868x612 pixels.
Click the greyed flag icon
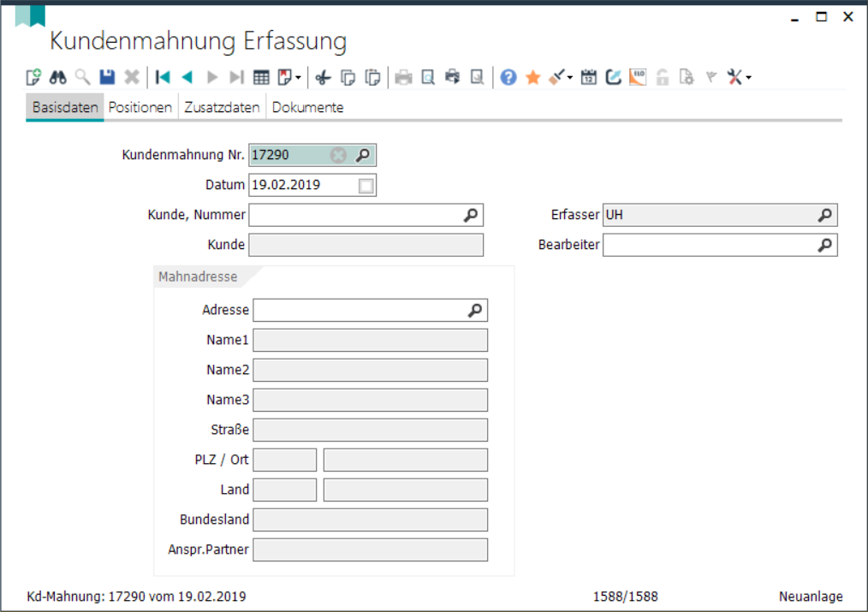[710, 77]
